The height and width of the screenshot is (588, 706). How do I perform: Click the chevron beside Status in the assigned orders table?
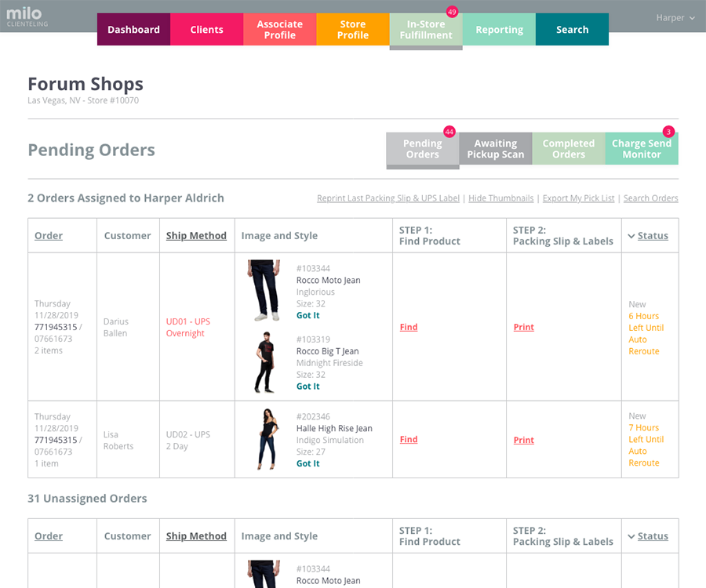click(631, 236)
